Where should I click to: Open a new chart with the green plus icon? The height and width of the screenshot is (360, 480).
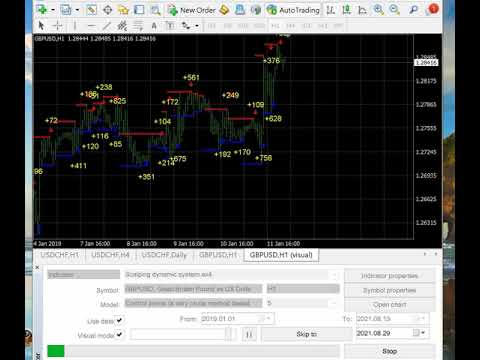pos(42,10)
